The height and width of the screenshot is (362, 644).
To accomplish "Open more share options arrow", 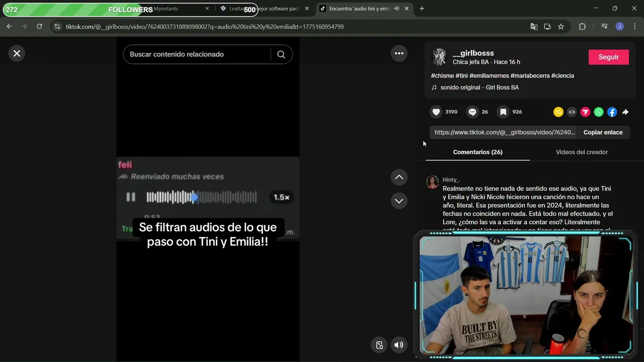I will pos(625,112).
